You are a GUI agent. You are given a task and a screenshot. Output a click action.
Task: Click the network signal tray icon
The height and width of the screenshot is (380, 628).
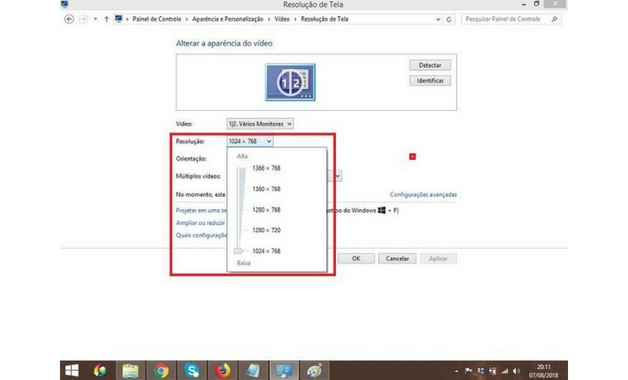[x=505, y=371]
